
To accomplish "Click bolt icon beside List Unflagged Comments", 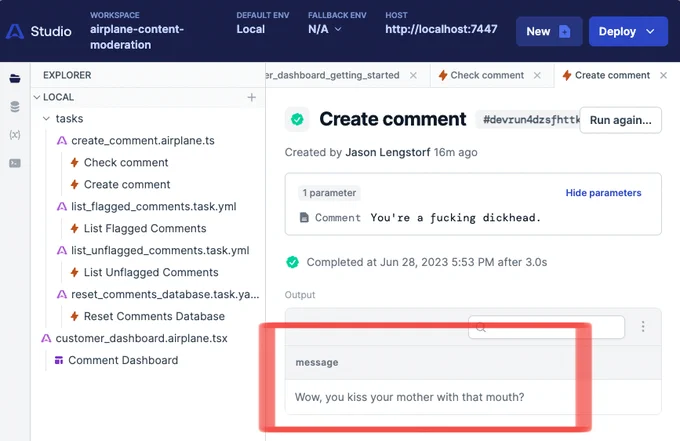I will pos(75,272).
